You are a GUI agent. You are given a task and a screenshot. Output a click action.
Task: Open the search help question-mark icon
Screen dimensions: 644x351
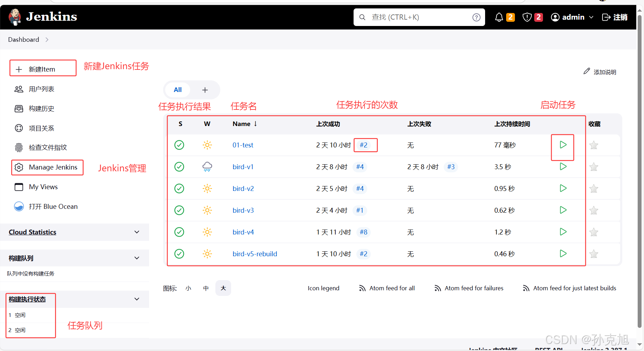click(476, 17)
